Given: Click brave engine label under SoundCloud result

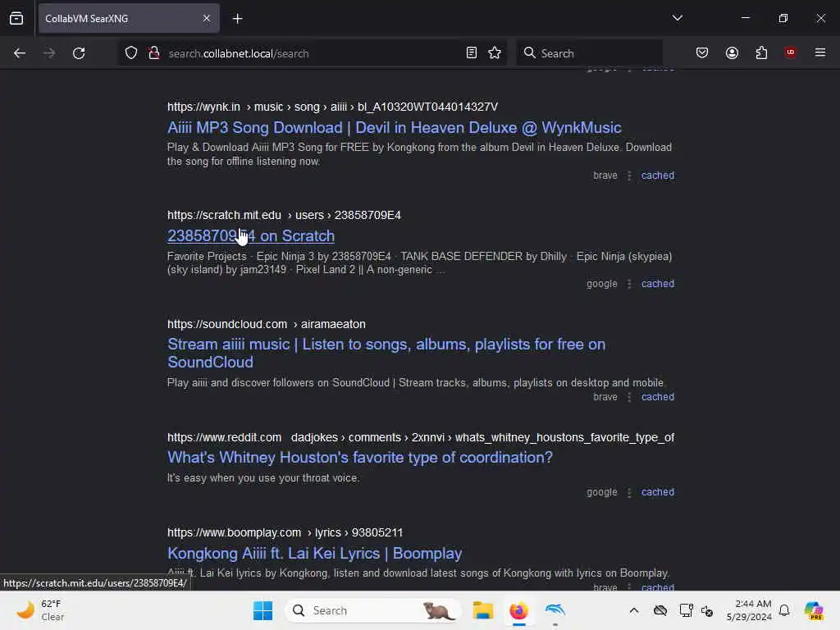Looking at the screenshot, I should pyautogui.click(x=605, y=397).
